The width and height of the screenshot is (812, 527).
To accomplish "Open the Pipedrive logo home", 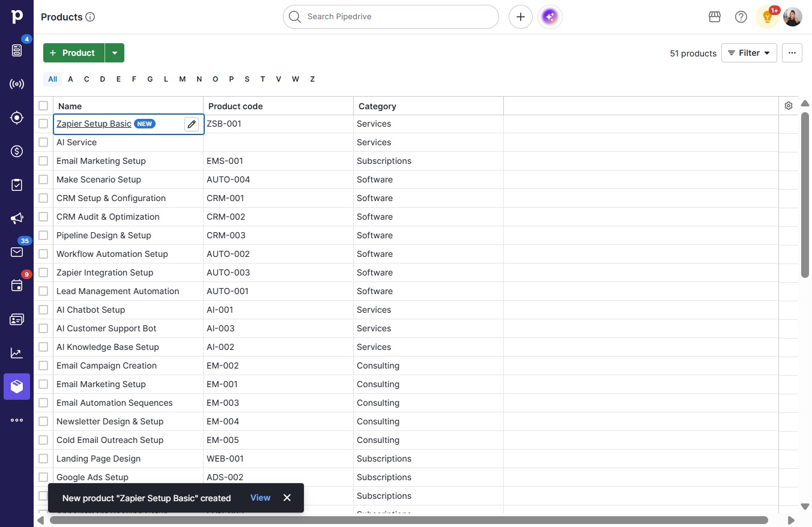I will [x=17, y=17].
